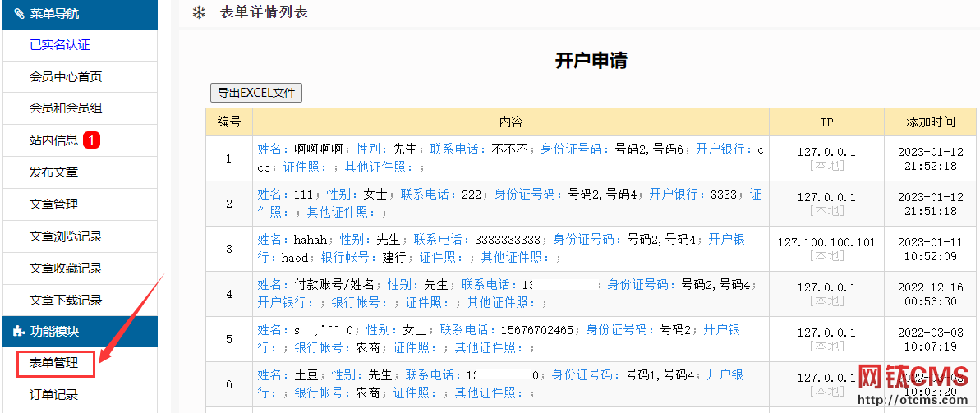
Task: Select row number 1 cell
Action: (229, 158)
